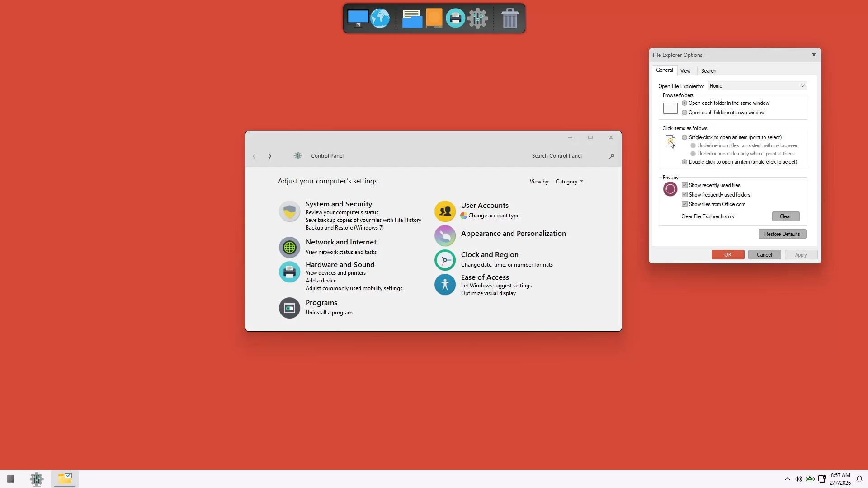Show hidden system tray icons chevron
868x488 pixels.
[787, 479]
